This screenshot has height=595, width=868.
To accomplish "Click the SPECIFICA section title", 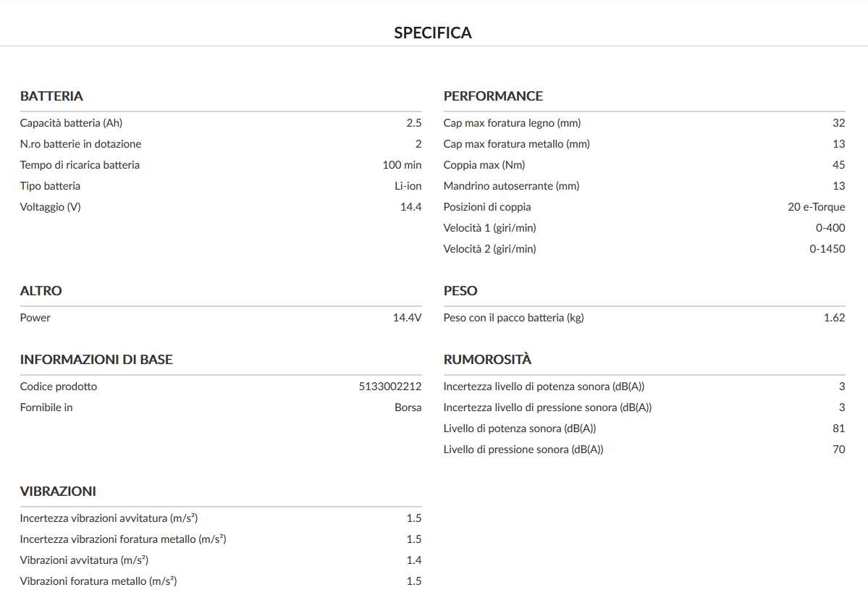I will pyautogui.click(x=433, y=33).
